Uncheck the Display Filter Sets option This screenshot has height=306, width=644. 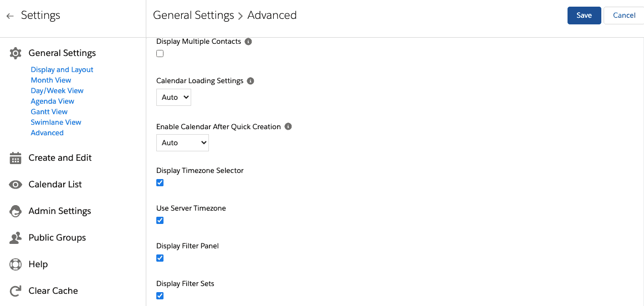click(160, 295)
